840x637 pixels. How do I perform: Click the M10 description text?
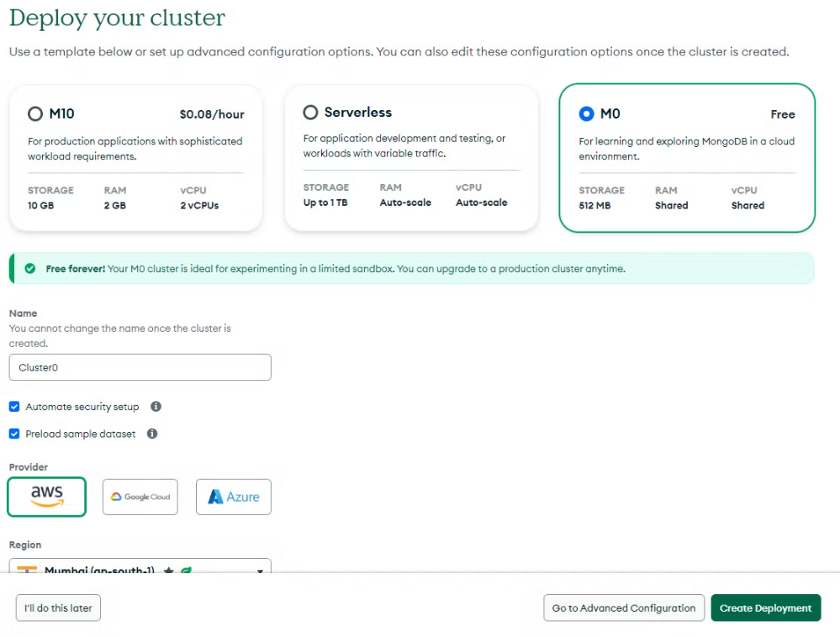tap(135, 149)
